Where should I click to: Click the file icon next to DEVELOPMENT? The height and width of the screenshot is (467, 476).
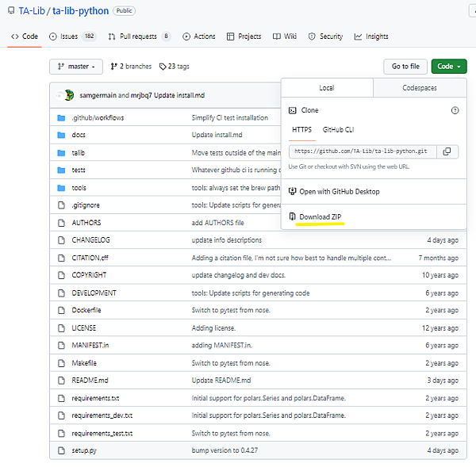pos(61,293)
